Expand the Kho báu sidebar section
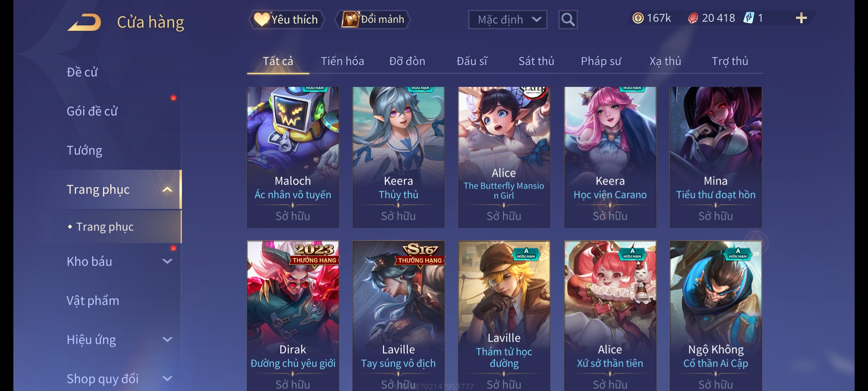 click(167, 261)
